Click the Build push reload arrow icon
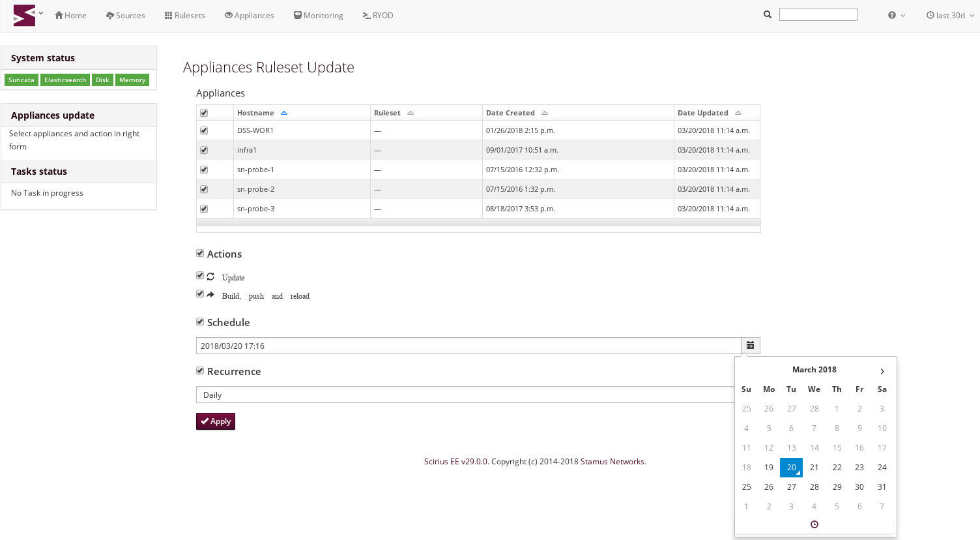This screenshot has height=540, width=980. point(210,295)
